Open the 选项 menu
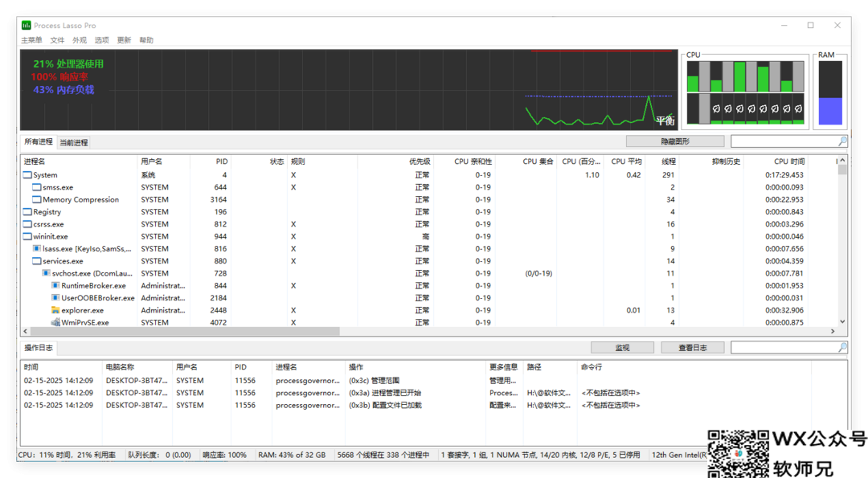Image resolution: width=868 pixels, height=478 pixels. [101, 40]
